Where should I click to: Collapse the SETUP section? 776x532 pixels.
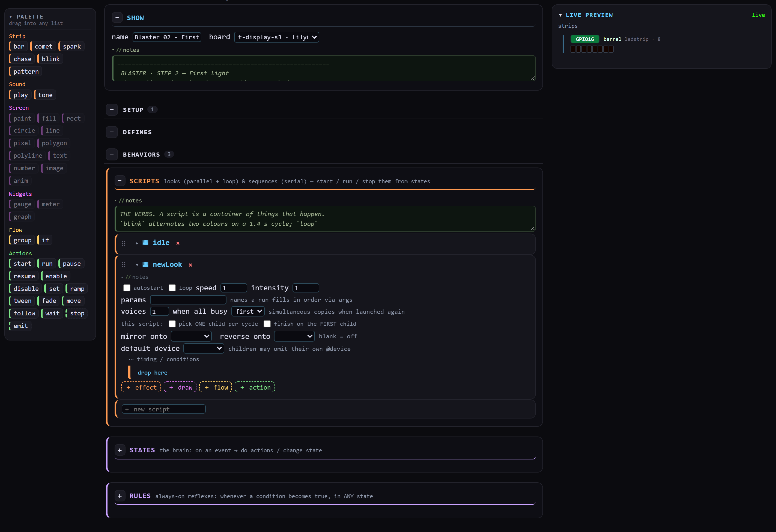[x=112, y=110]
